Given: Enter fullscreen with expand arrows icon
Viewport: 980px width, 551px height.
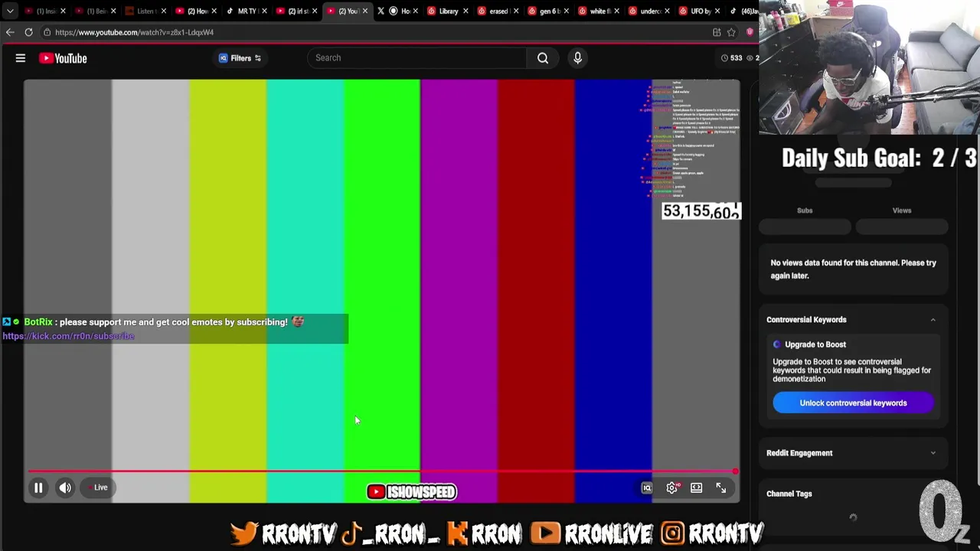Looking at the screenshot, I should 721,487.
